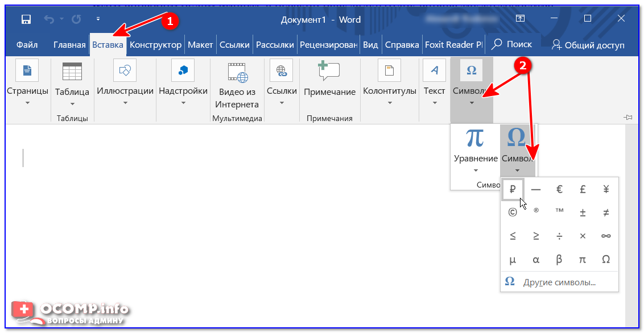Screen dimensions: 644x333
Task: Insert the division ÷ symbol
Action: tap(559, 236)
